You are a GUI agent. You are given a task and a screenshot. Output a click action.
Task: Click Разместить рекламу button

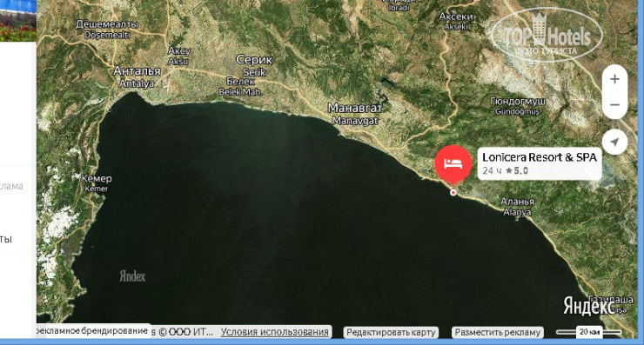click(x=498, y=332)
